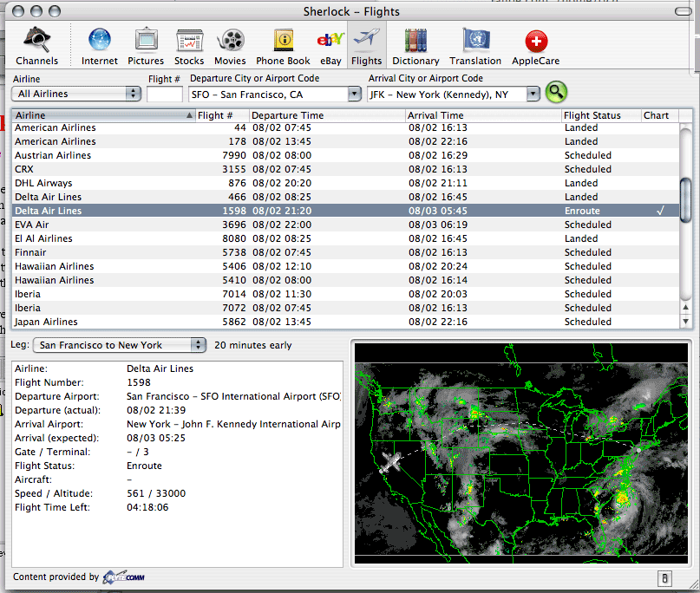This screenshot has width=700, height=593.
Task: Click the green search magnifier button
Action: pyautogui.click(x=556, y=92)
